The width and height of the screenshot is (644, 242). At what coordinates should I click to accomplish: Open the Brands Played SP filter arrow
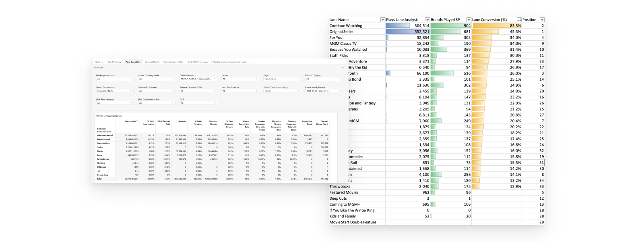pyautogui.click(x=469, y=20)
